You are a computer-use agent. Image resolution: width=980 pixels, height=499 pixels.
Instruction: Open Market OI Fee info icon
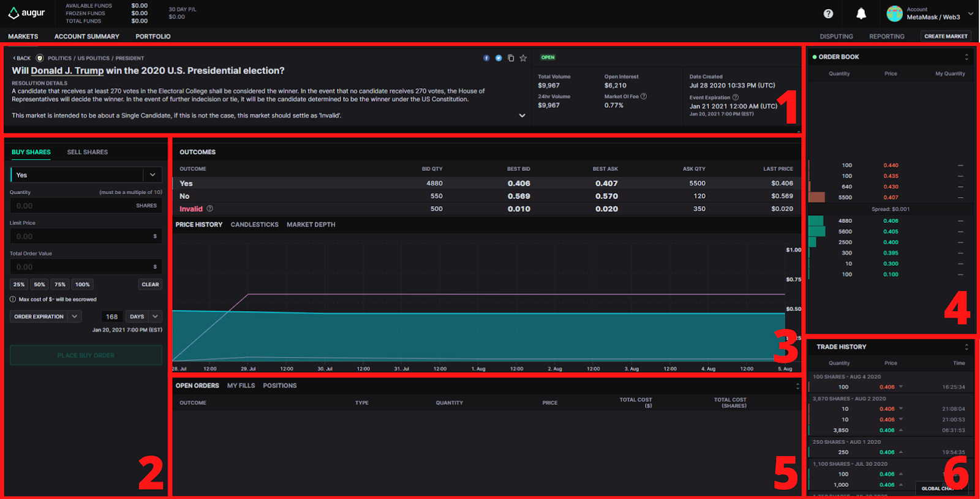pos(644,96)
